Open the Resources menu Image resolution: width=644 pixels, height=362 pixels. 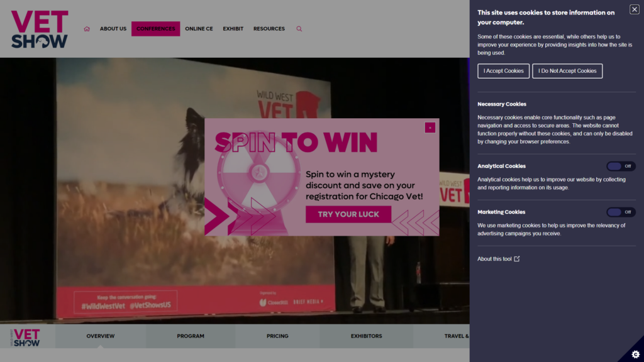coord(269,29)
